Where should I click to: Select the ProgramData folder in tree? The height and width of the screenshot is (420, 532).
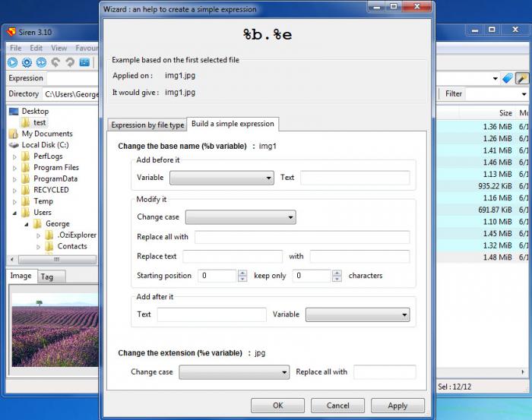[55, 179]
